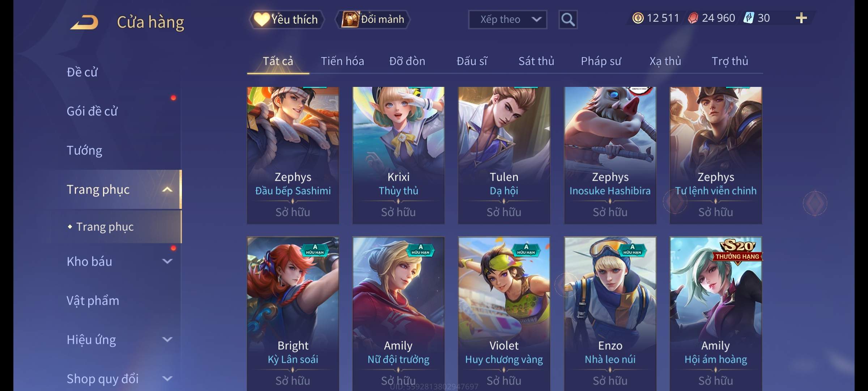The image size is (868, 391).
Task: Open the Yêu thích heart favorites
Action: point(286,20)
